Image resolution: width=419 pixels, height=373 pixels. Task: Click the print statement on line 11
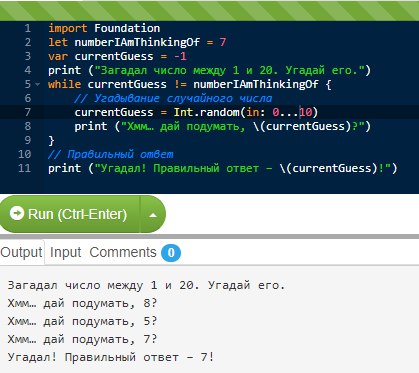click(x=223, y=168)
